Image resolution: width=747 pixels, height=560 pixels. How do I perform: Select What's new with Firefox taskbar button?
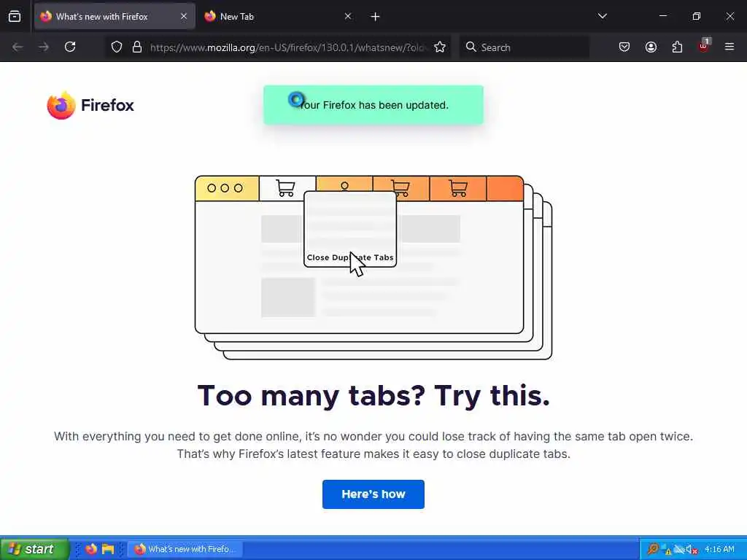coord(185,549)
